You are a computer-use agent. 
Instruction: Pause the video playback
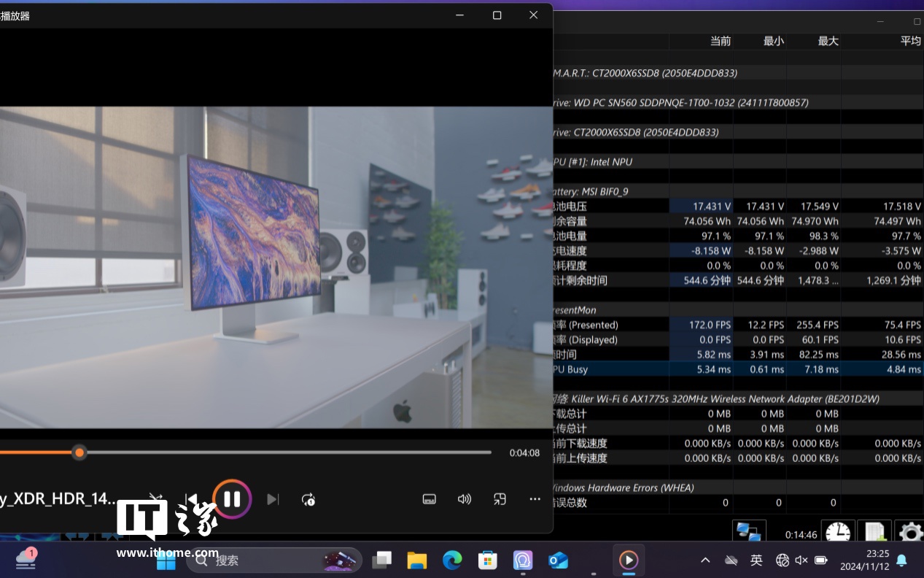point(232,499)
